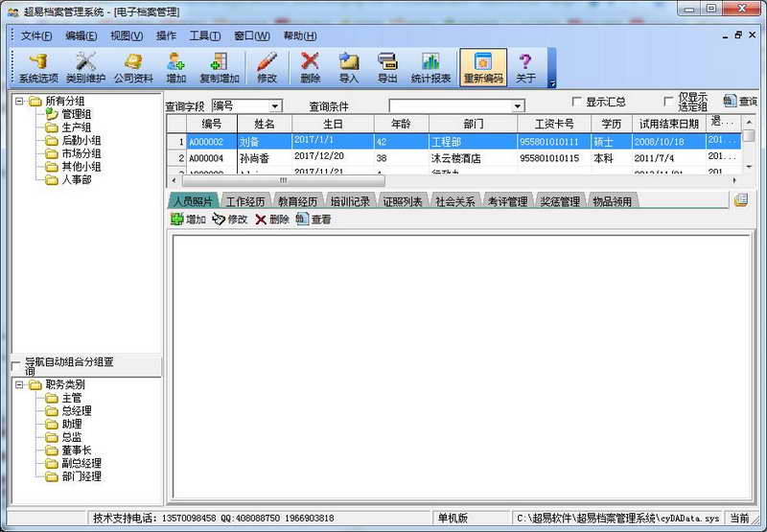The width and height of the screenshot is (767, 532).
Task: Click the 查询条件 input field
Action: point(451,105)
